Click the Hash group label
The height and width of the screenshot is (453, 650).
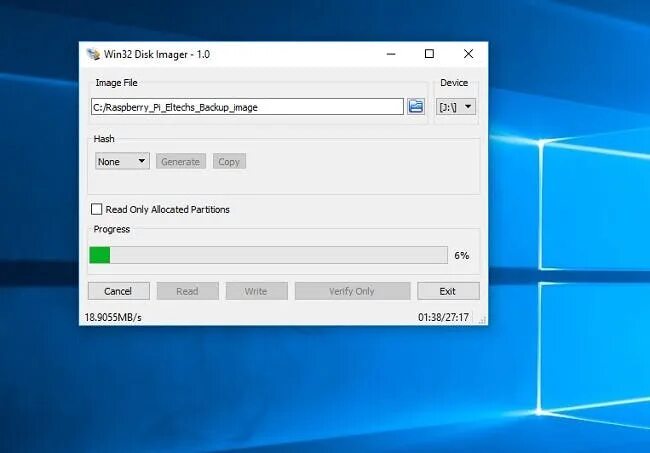[x=104, y=138]
